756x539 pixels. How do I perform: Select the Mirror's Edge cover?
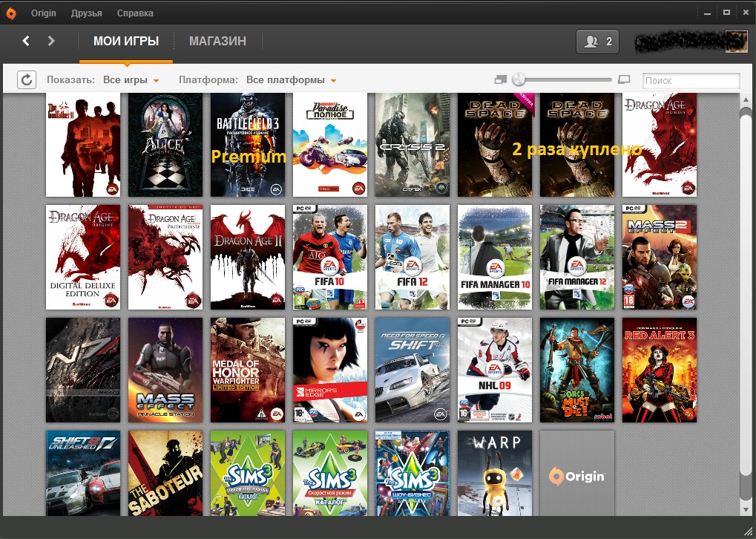point(330,370)
